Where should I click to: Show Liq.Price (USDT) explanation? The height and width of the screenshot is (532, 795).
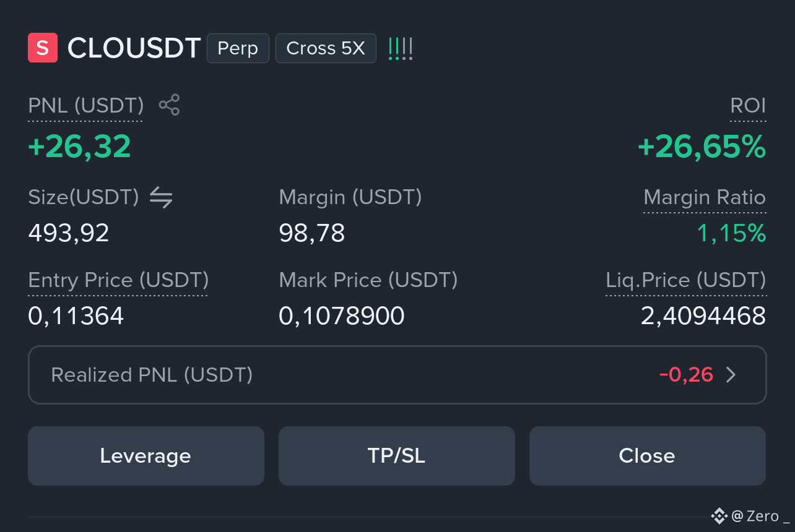[686, 280]
